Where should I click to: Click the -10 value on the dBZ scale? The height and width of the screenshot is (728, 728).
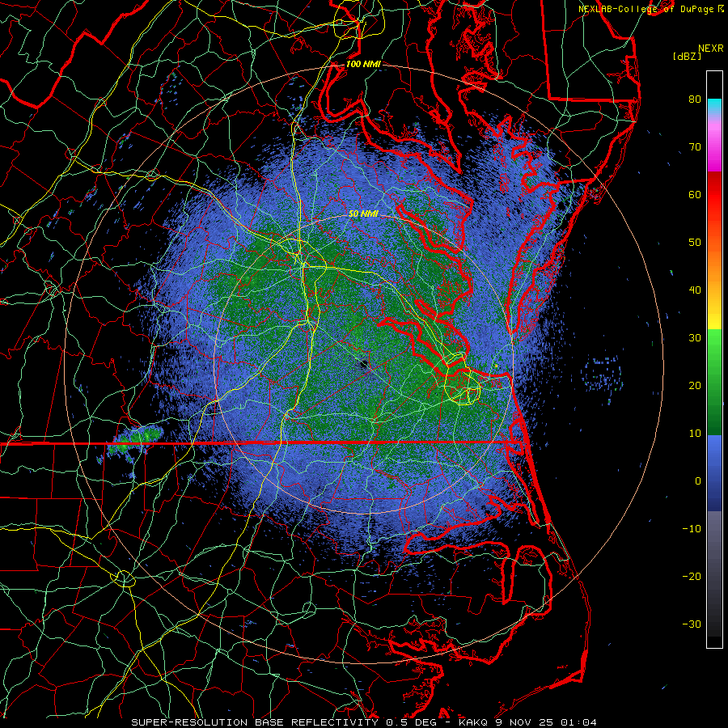coord(692,529)
